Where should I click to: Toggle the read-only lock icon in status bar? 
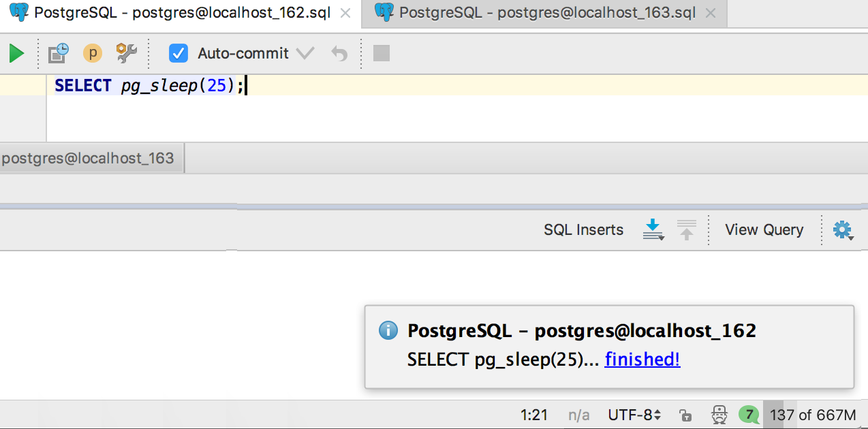[x=685, y=415]
